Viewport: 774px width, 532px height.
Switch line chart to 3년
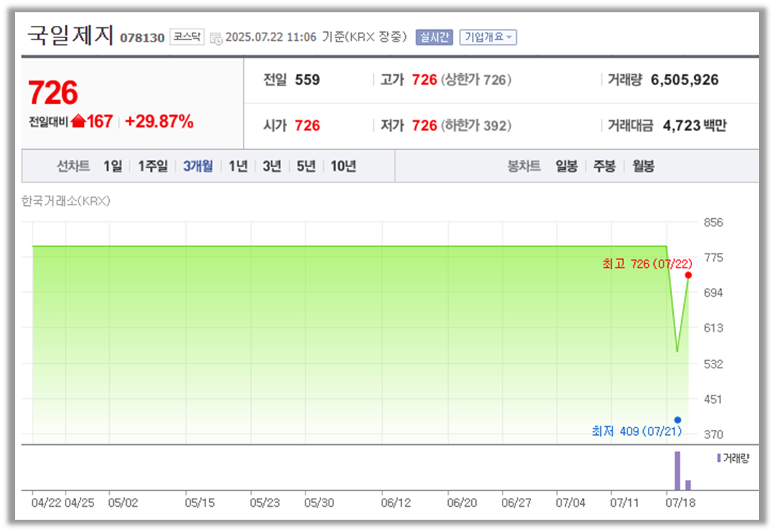click(x=272, y=166)
